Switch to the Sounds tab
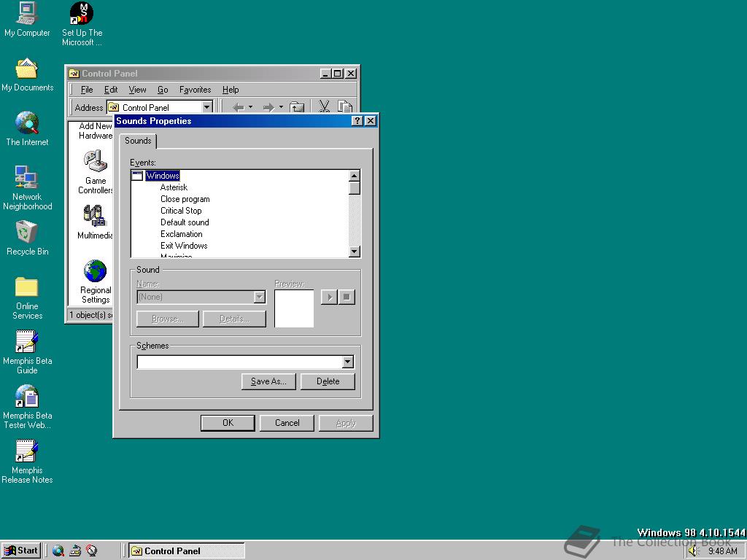The width and height of the screenshot is (747, 560). [138, 141]
